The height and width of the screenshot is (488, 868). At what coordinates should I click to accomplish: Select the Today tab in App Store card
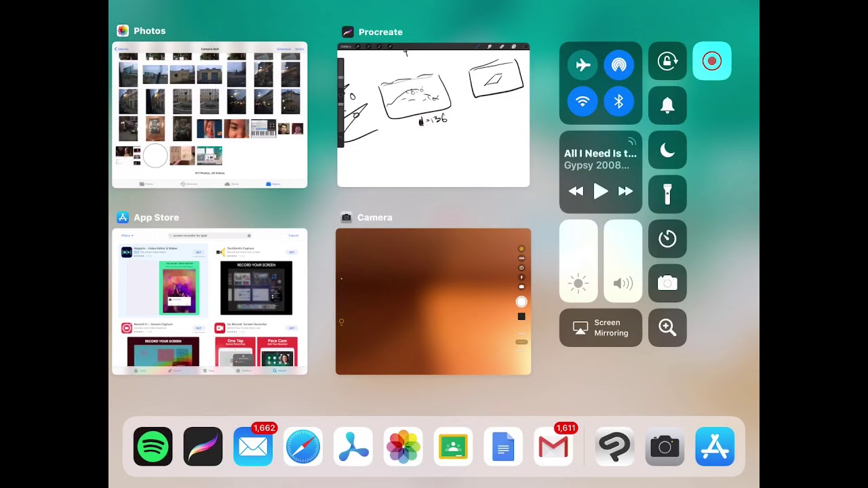click(x=140, y=371)
